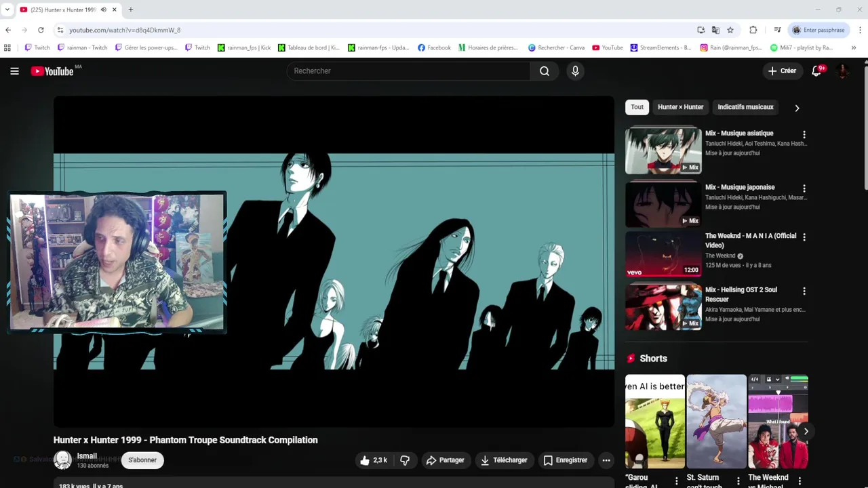Bookmark this page with the star
868x488 pixels.
pyautogui.click(x=730, y=30)
